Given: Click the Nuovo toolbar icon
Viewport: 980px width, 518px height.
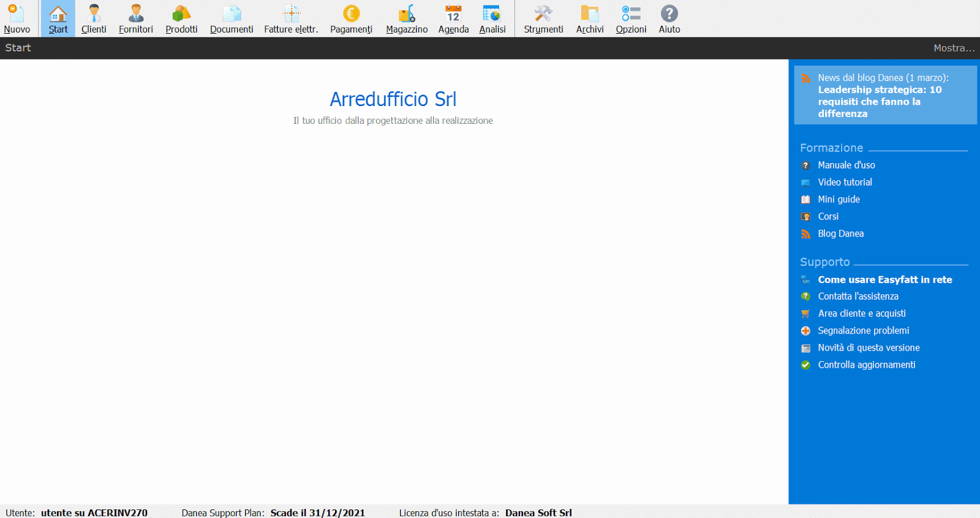Looking at the screenshot, I should point(17,13).
